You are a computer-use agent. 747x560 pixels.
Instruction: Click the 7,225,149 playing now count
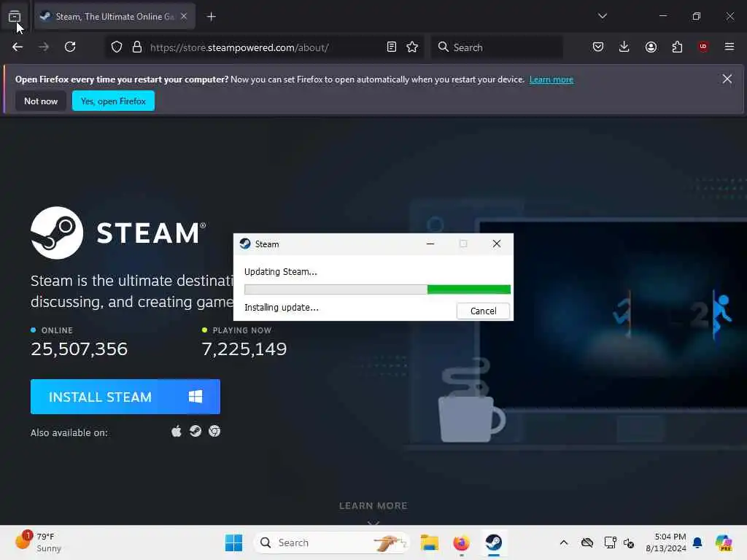click(x=244, y=349)
